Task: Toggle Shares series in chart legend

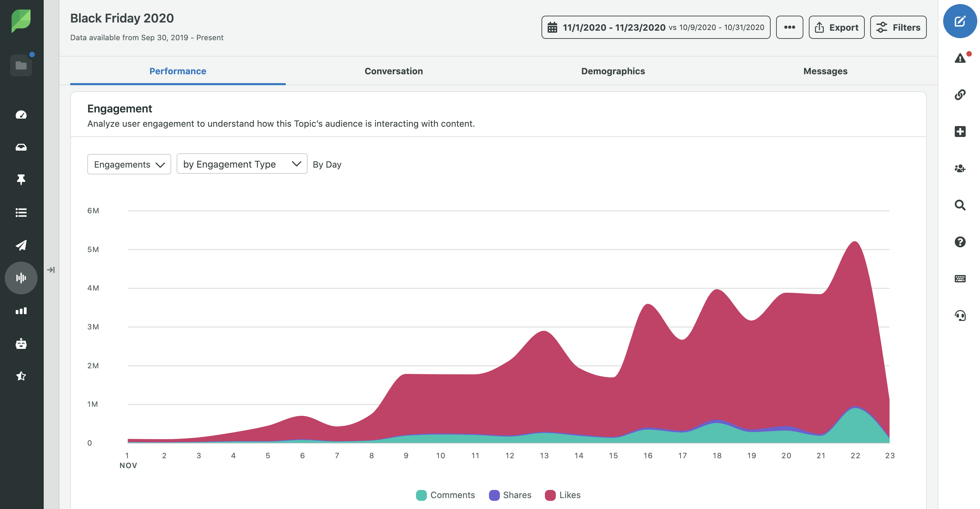Action: (x=510, y=495)
